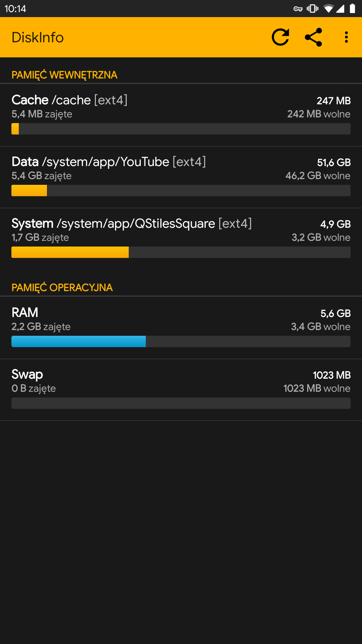Tap the refresh icon in the toolbar
This screenshot has height=644, width=362.
click(x=280, y=37)
